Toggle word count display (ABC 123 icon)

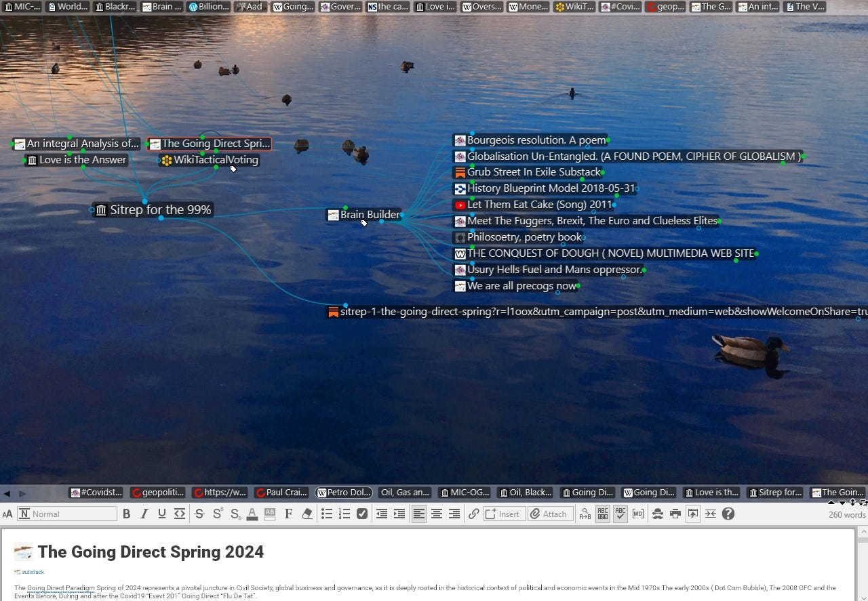602,514
